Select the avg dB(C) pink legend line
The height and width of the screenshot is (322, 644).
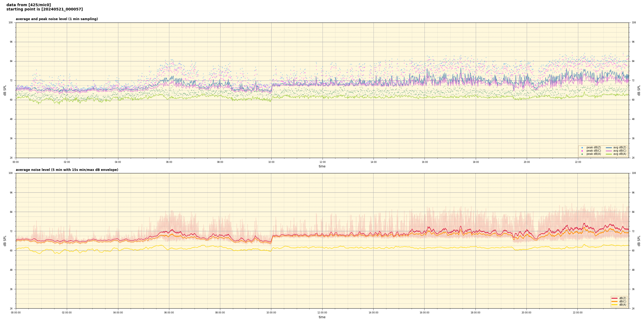[609, 151]
